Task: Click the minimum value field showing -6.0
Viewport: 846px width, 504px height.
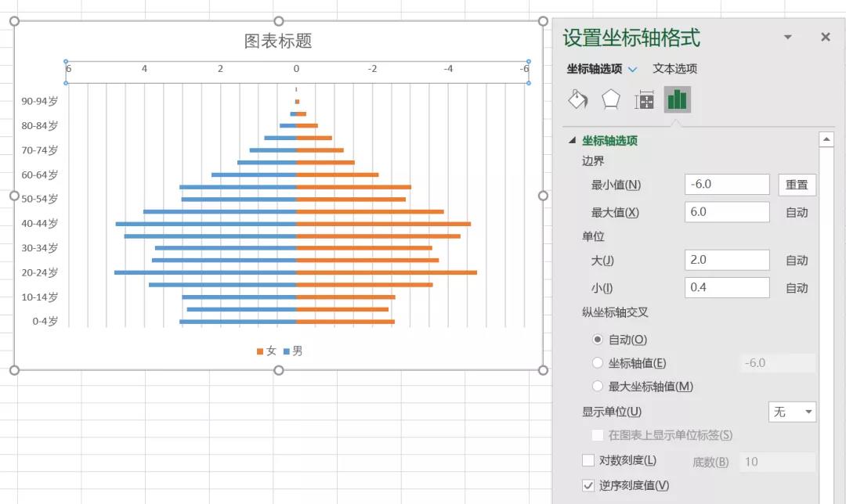Action: 727,184
